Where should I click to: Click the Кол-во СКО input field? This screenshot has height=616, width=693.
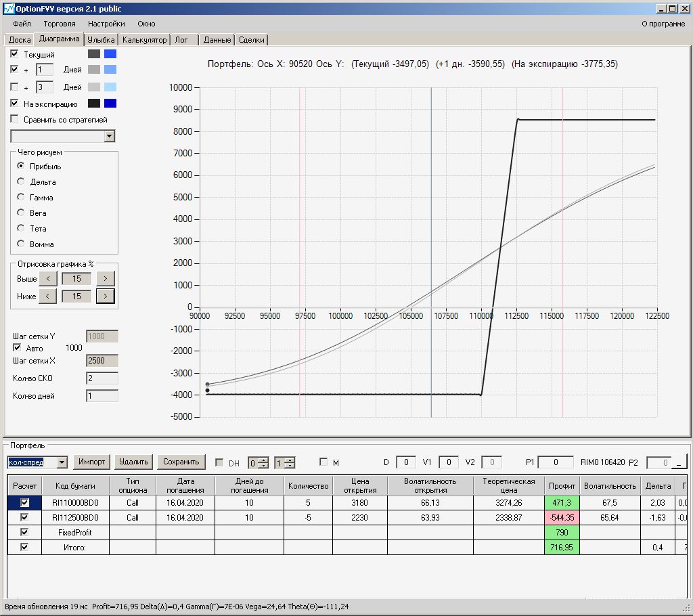pos(102,378)
